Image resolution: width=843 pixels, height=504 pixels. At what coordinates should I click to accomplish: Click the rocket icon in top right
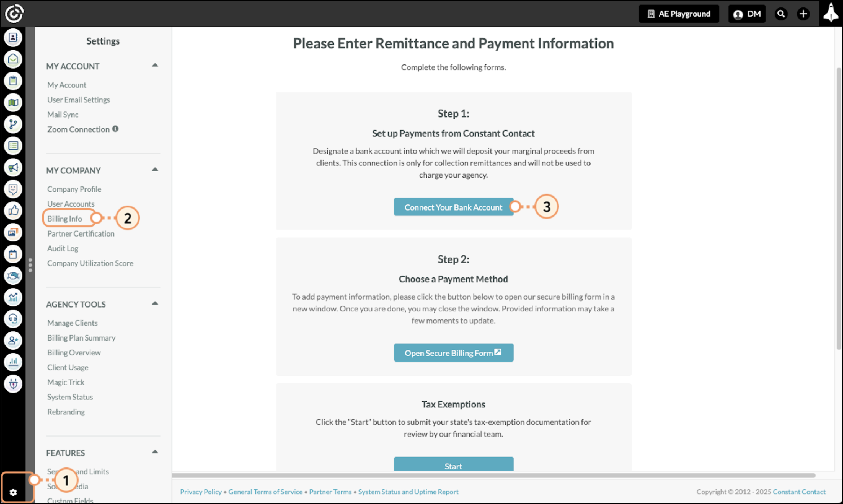(831, 13)
